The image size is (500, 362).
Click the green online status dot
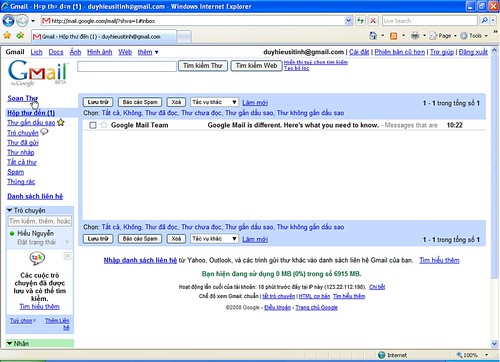coord(12,233)
